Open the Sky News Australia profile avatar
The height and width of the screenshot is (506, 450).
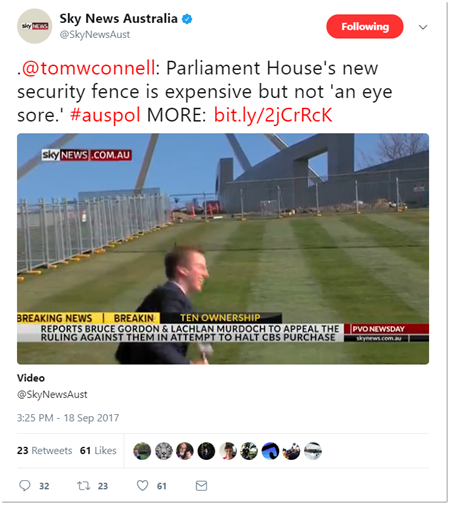pyautogui.click(x=35, y=26)
